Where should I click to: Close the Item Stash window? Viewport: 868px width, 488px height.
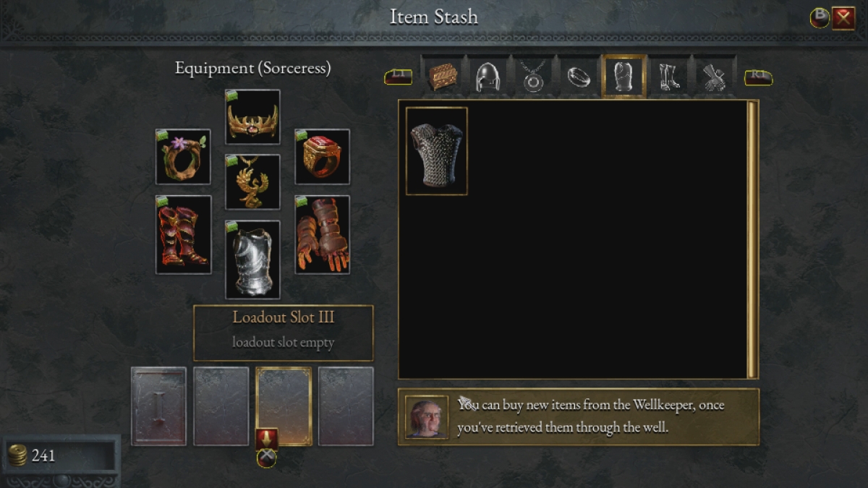coord(843,17)
